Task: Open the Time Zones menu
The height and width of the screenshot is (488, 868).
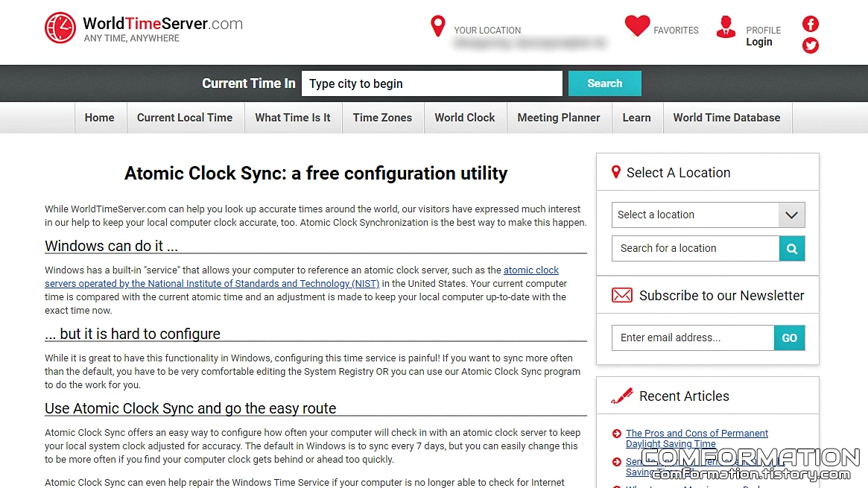Action: click(x=382, y=118)
